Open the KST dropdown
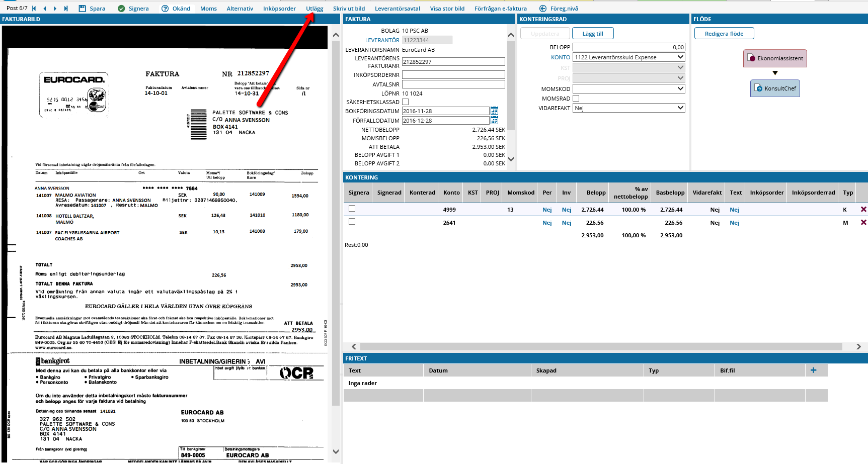 tap(629, 67)
